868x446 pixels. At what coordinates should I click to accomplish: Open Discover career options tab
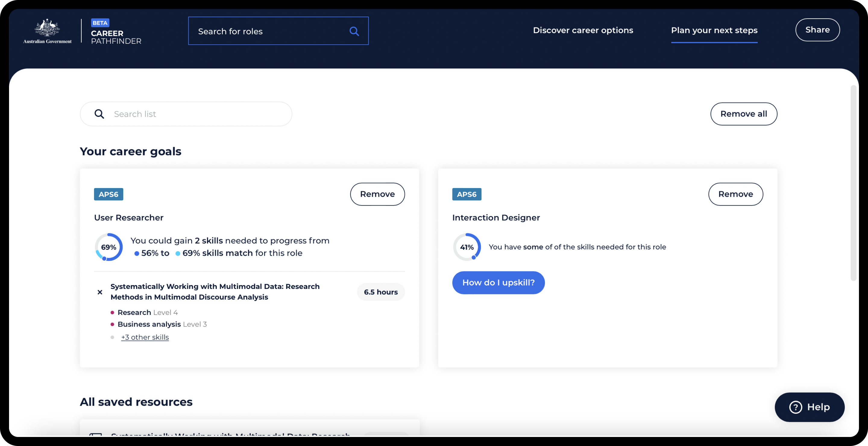pyautogui.click(x=583, y=30)
